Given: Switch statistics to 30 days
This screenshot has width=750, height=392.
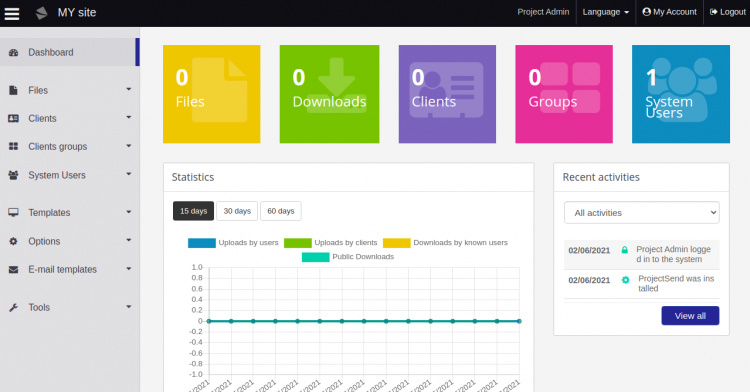Looking at the screenshot, I should pos(237,211).
